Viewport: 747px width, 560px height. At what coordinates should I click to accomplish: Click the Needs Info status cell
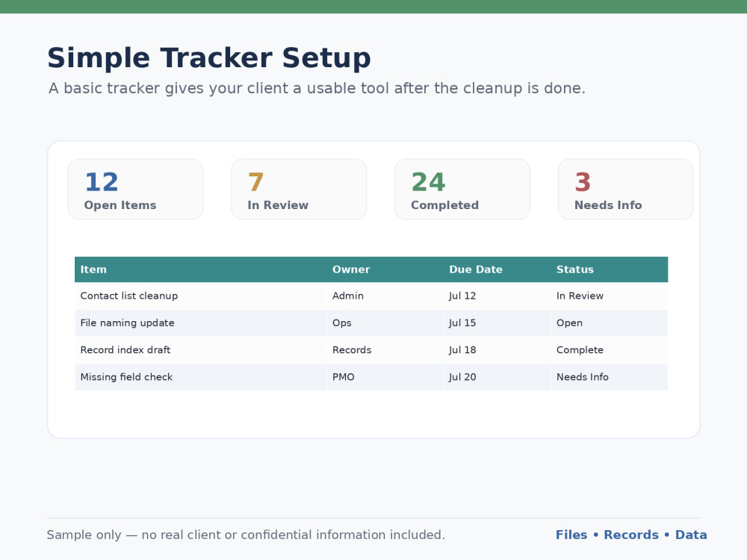pos(610,377)
